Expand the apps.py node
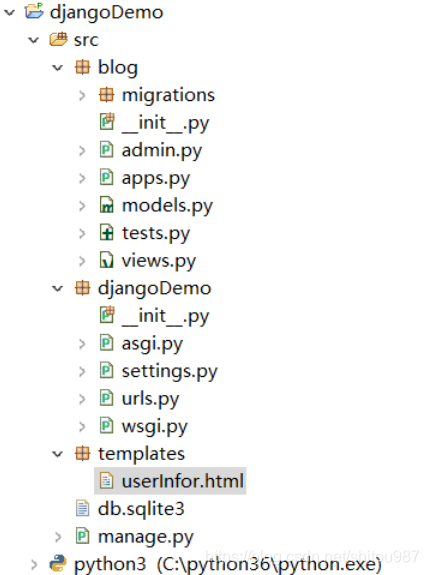 click(x=82, y=178)
